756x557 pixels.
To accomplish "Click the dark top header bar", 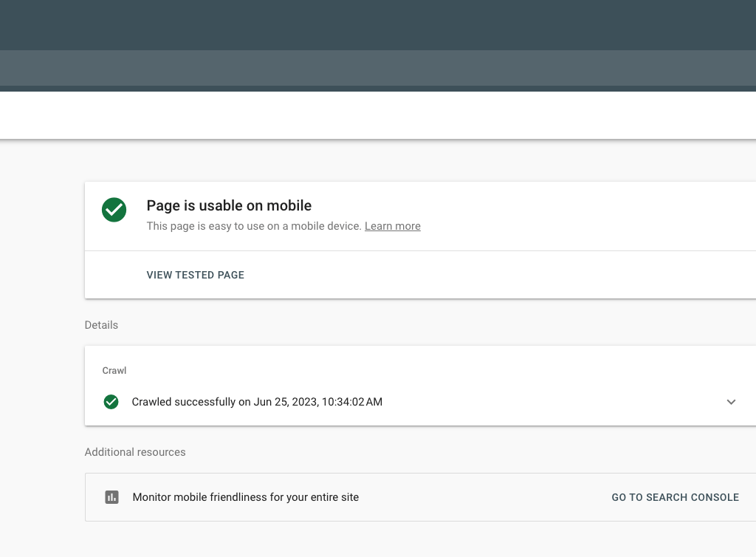I will (x=378, y=24).
